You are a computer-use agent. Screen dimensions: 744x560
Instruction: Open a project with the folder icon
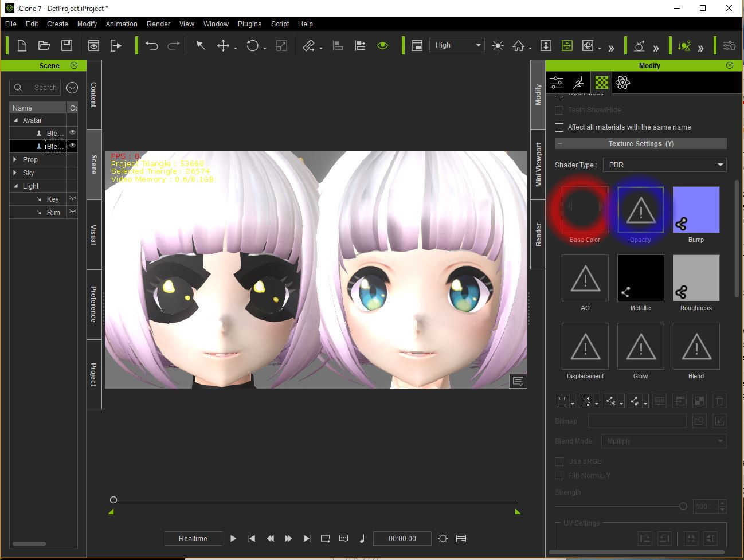click(44, 45)
